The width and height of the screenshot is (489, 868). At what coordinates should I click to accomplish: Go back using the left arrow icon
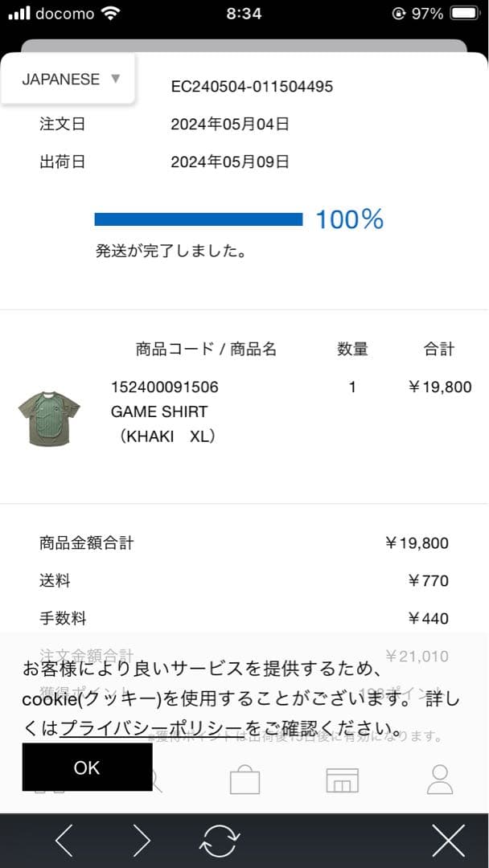click(x=64, y=841)
